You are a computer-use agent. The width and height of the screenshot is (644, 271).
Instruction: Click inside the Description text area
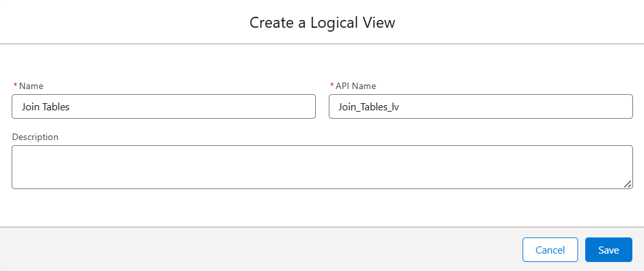point(322,167)
